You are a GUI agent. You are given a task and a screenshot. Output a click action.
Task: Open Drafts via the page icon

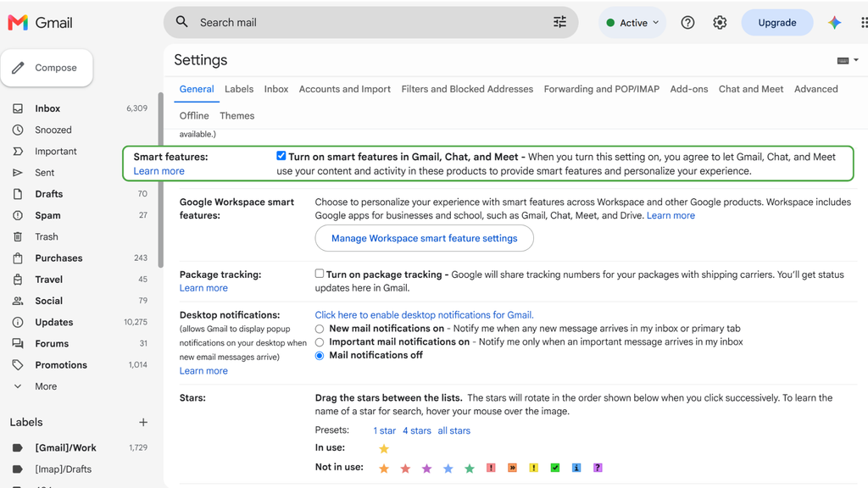coord(18,194)
